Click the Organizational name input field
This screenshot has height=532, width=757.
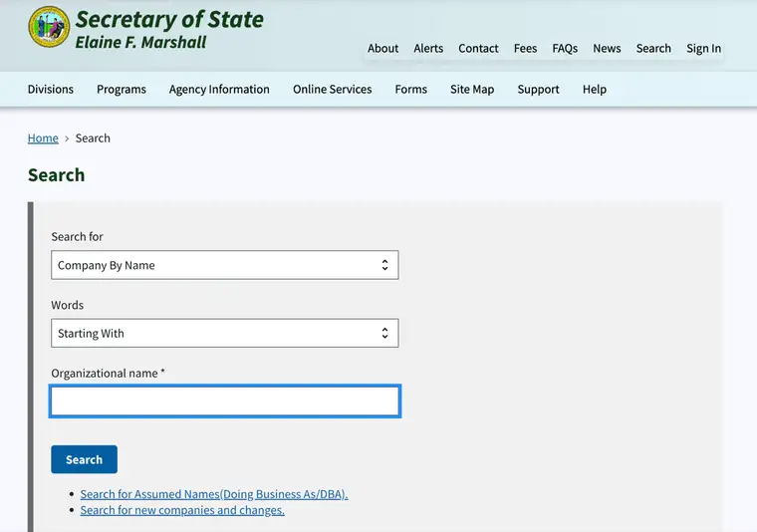click(225, 401)
